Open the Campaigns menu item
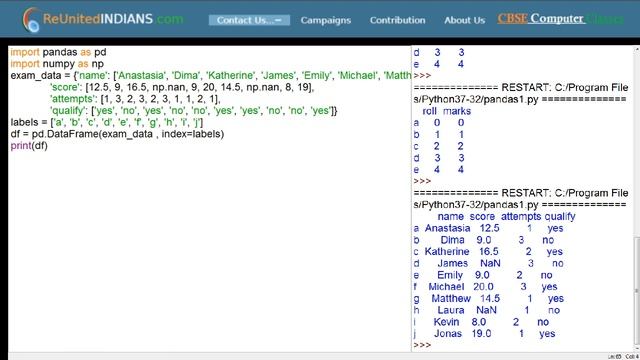Image resolution: width=640 pixels, height=360 pixels. tap(326, 20)
